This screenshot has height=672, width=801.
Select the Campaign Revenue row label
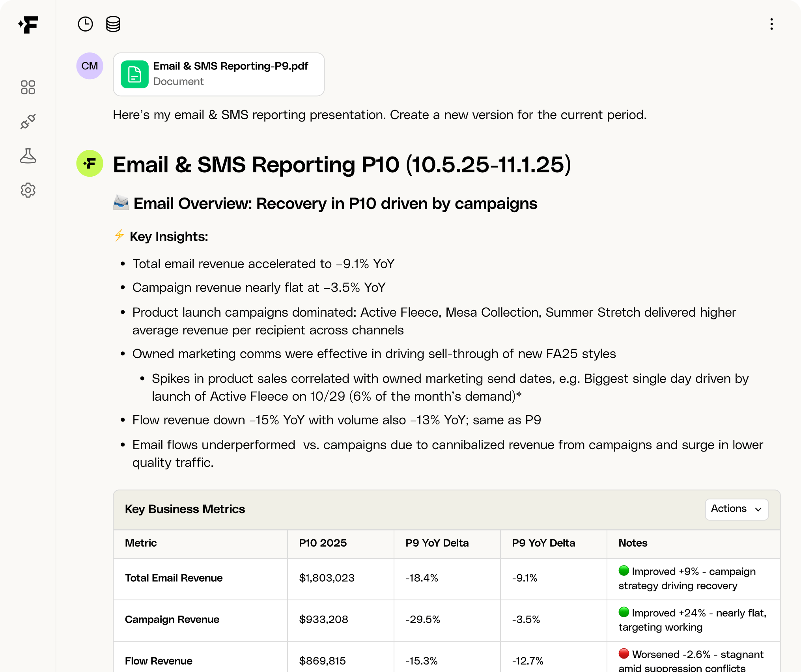172,620
